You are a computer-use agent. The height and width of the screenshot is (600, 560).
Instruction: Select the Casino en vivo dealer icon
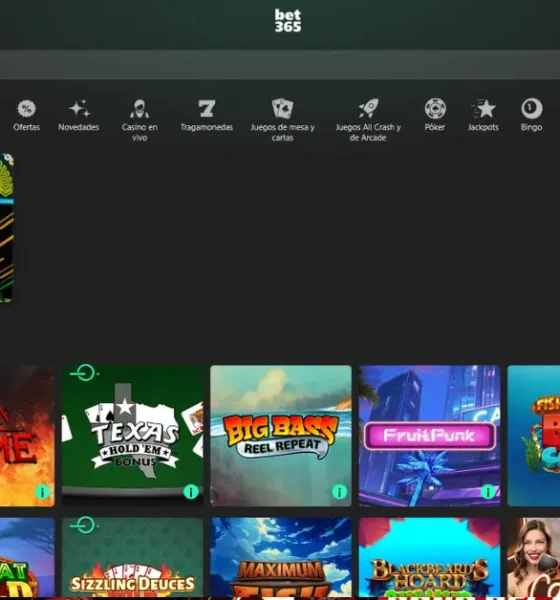139,109
